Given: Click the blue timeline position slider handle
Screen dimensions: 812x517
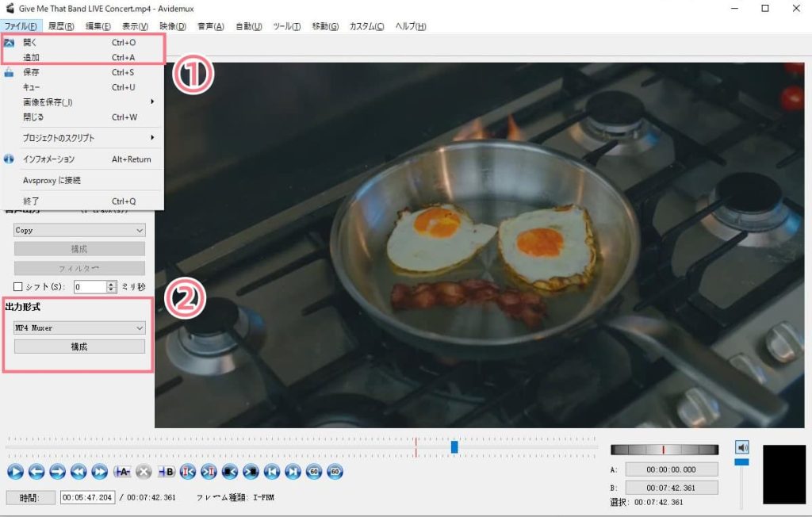Looking at the screenshot, I should pyautogui.click(x=454, y=447).
